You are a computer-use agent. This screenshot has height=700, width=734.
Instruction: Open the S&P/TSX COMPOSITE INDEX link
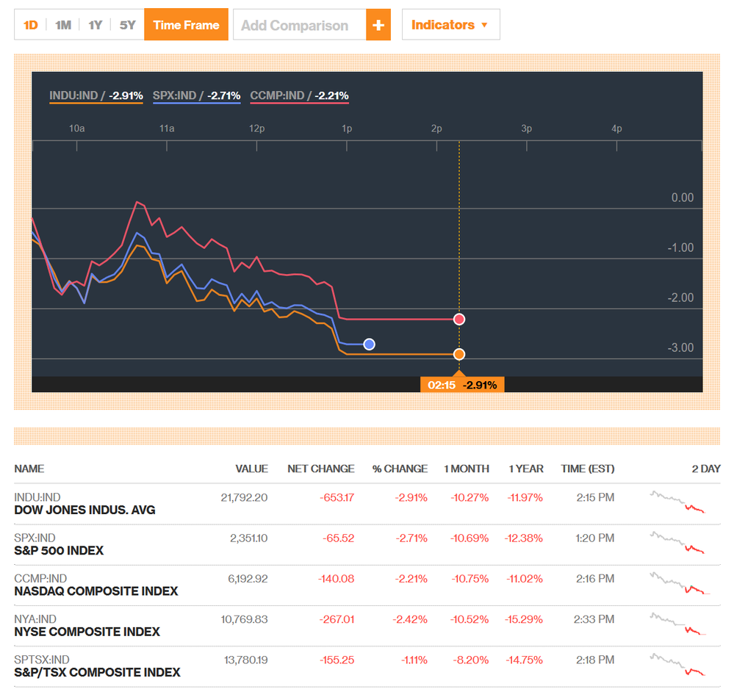pos(98,672)
